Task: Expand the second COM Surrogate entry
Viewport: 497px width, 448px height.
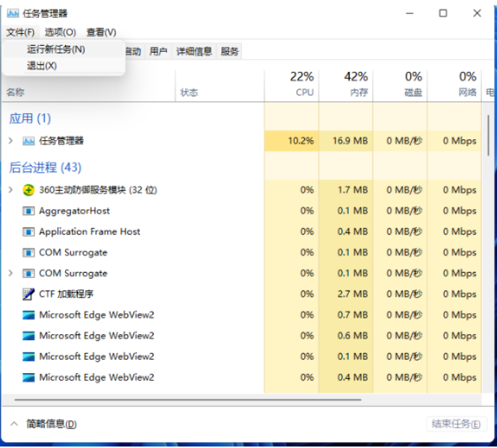Action: click(10, 273)
